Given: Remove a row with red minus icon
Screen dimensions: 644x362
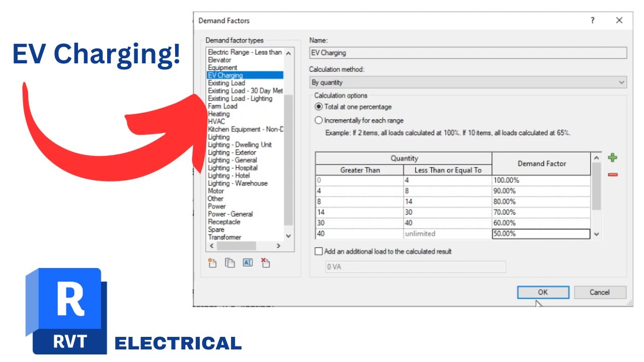Looking at the screenshot, I should click(612, 174).
